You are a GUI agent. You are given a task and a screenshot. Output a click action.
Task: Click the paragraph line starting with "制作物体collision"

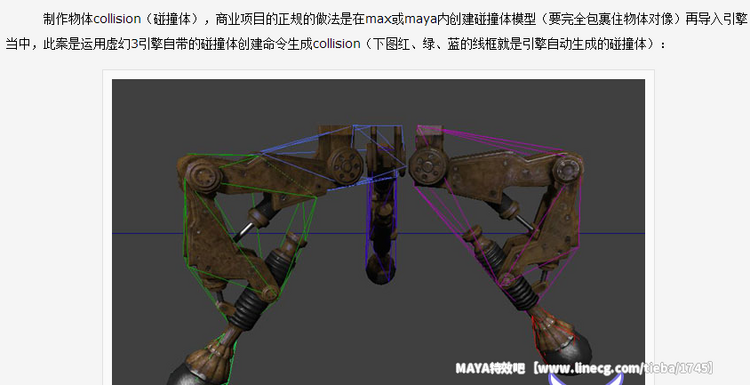tap(395, 19)
